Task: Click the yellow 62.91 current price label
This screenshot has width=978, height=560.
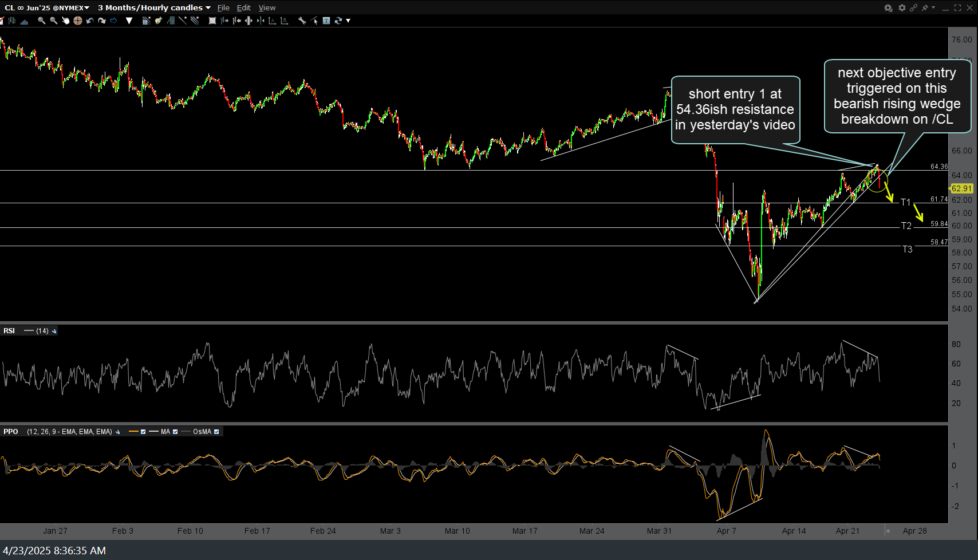Action: tap(961, 188)
